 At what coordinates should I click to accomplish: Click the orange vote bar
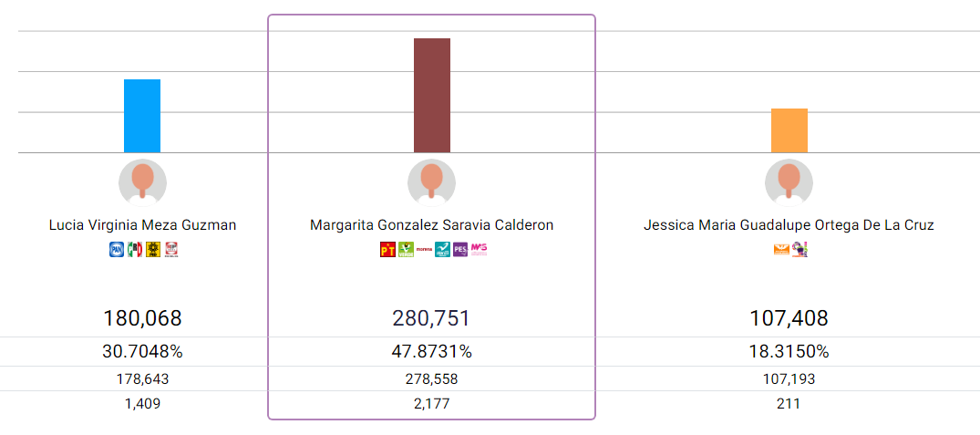789,130
